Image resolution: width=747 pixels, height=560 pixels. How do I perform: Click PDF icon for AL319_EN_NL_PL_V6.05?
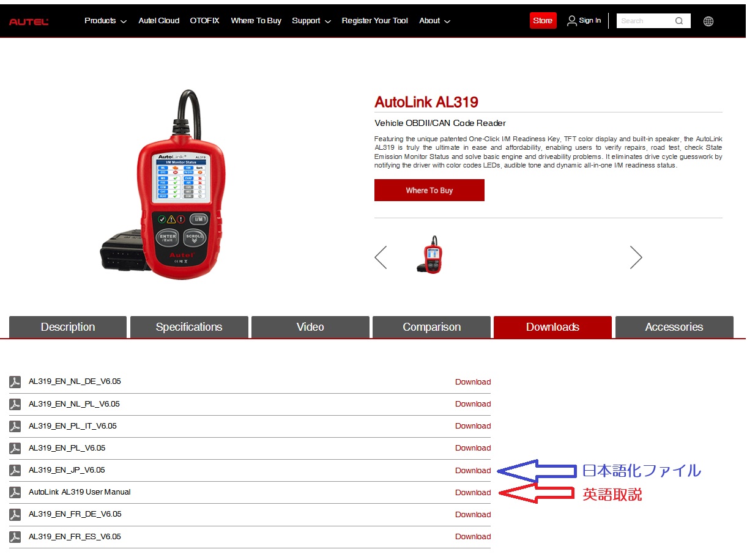tap(15, 404)
